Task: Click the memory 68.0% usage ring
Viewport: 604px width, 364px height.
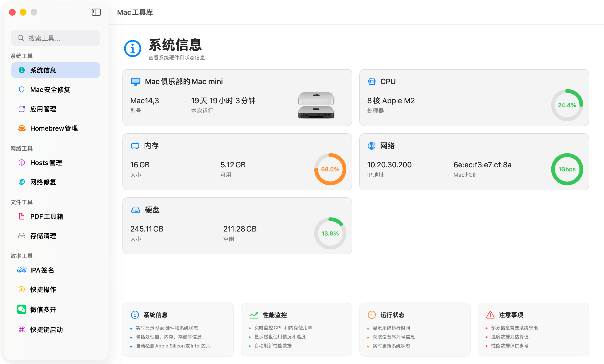Action: point(330,169)
